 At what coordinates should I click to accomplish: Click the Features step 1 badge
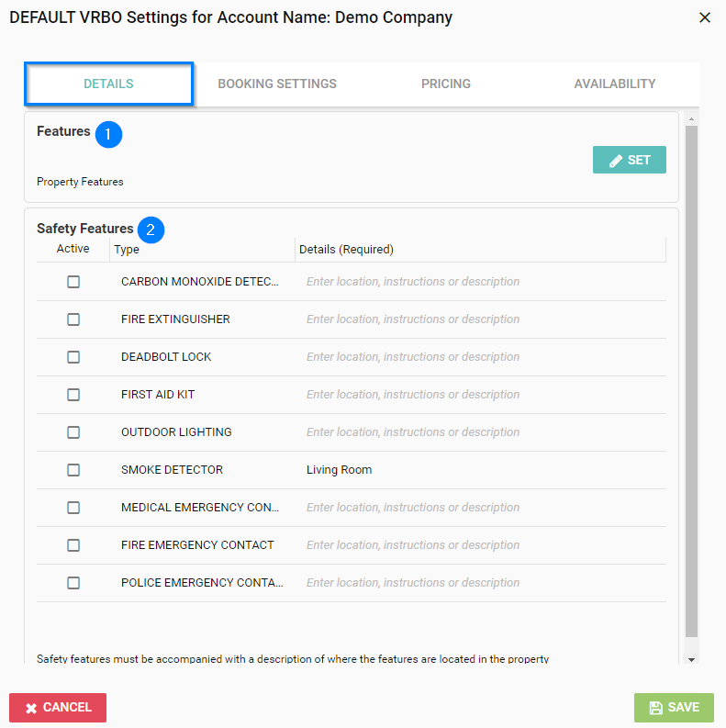click(108, 134)
